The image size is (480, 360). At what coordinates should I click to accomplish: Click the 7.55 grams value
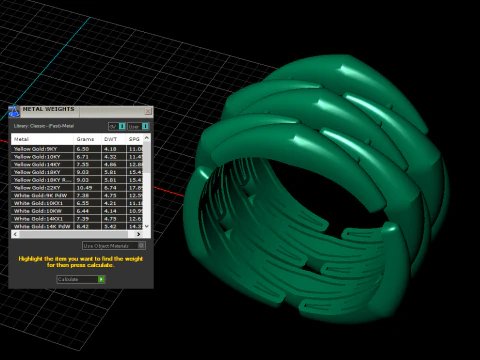click(83, 164)
